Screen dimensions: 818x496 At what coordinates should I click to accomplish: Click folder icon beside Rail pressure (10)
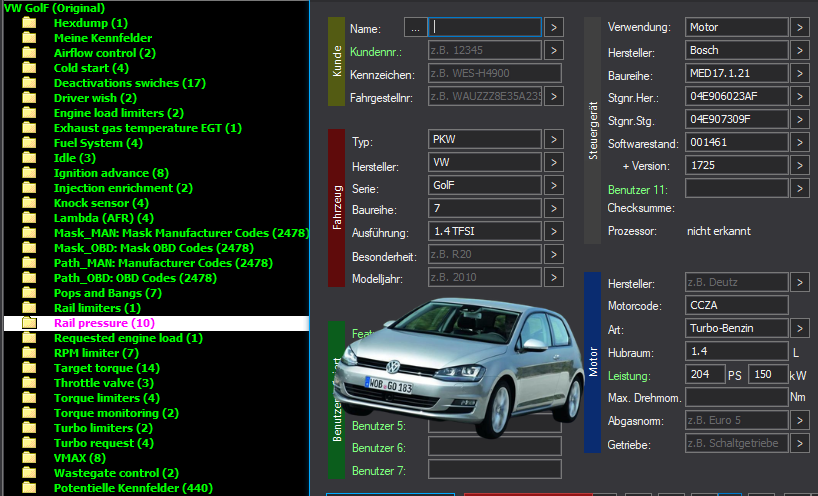click(29, 323)
